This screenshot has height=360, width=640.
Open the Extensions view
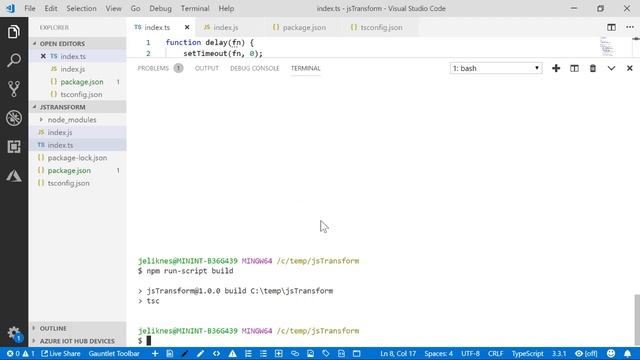13,147
